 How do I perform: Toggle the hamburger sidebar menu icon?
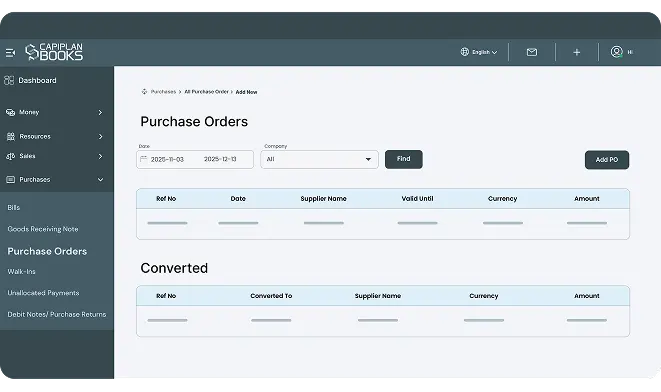tap(11, 53)
